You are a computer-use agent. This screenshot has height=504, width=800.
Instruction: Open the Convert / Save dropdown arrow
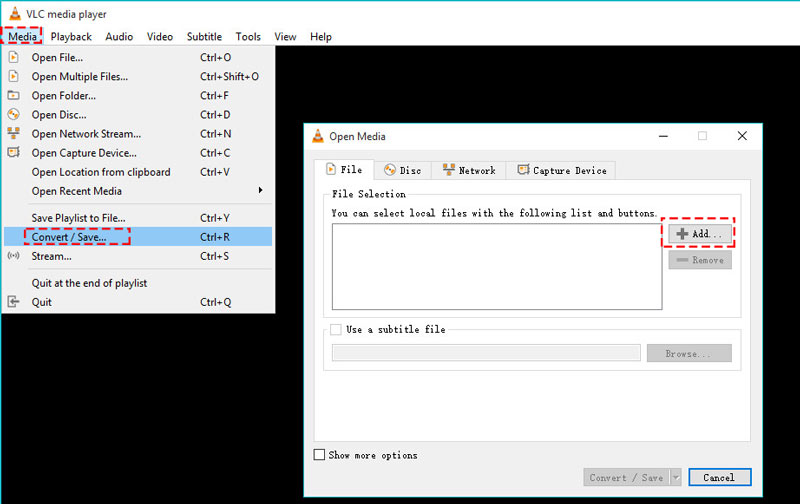(x=675, y=478)
